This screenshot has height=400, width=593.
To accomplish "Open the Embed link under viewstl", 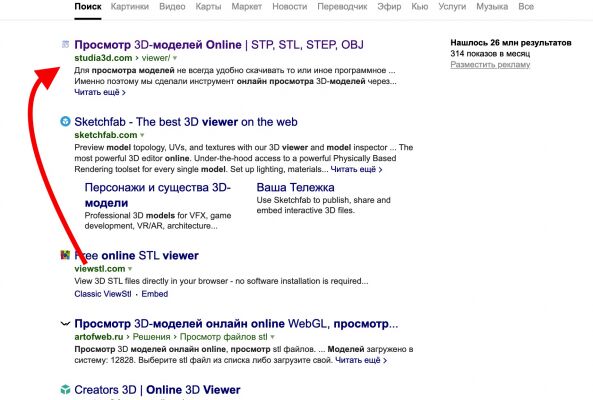I will pyautogui.click(x=155, y=294).
